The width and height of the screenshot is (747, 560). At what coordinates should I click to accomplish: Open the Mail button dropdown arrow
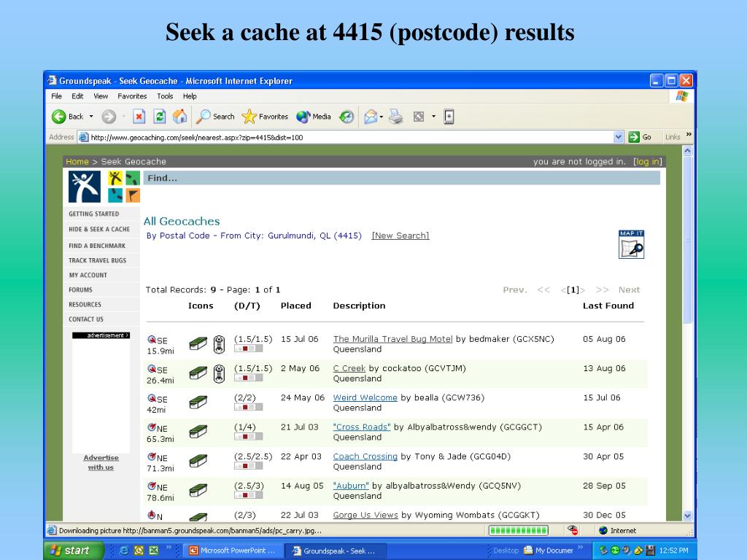pyautogui.click(x=381, y=117)
